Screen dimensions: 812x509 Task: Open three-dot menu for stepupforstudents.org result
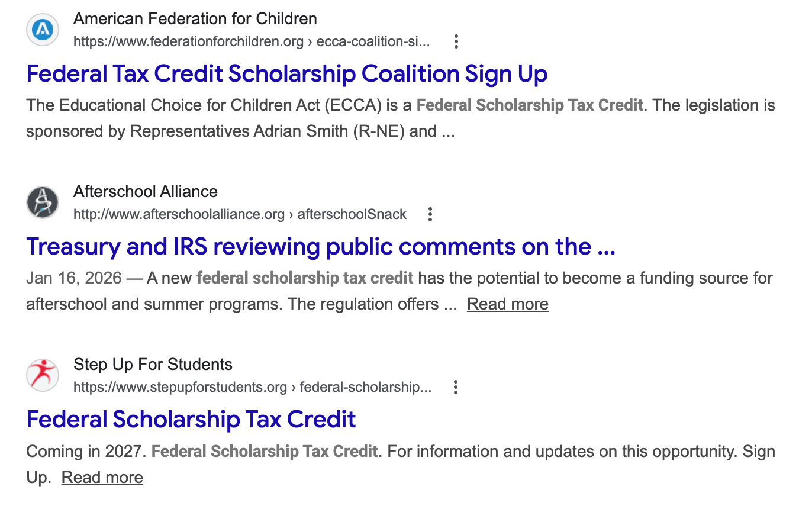pyautogui.click(x=456, y=387)
